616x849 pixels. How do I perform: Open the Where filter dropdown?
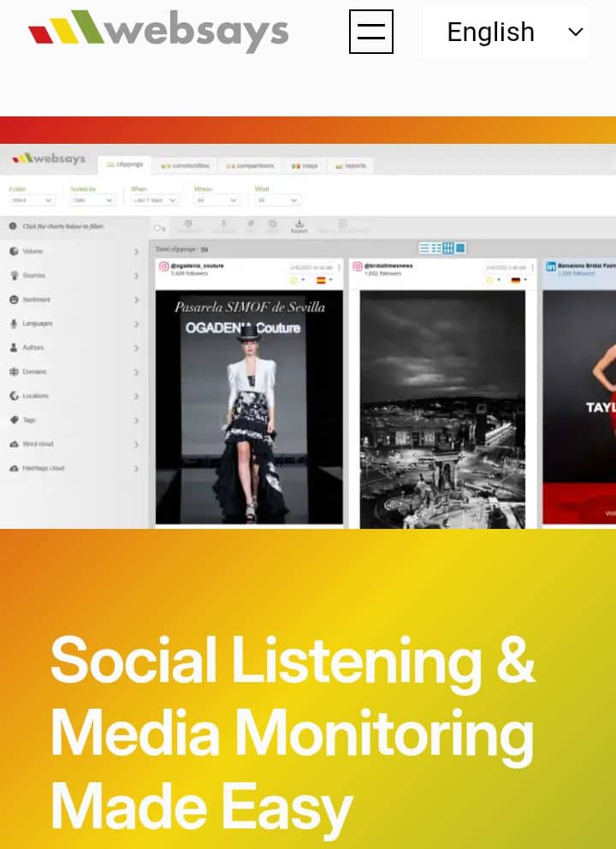point(216,200)
